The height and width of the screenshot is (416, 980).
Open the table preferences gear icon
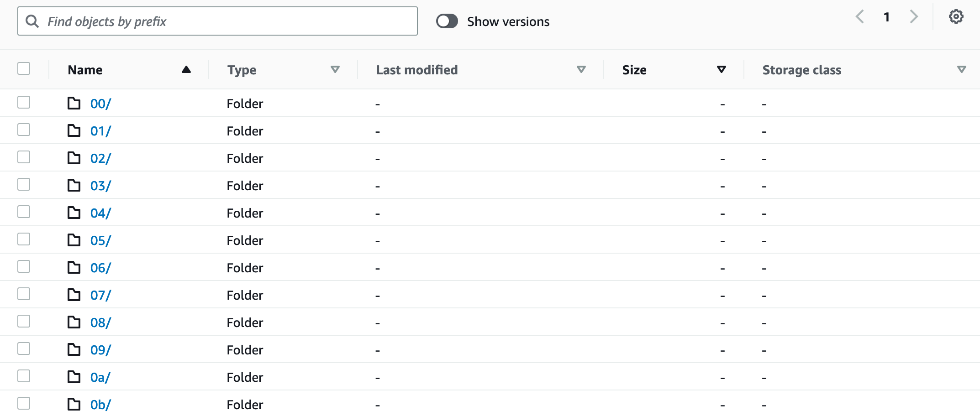(x=956, y=17)
